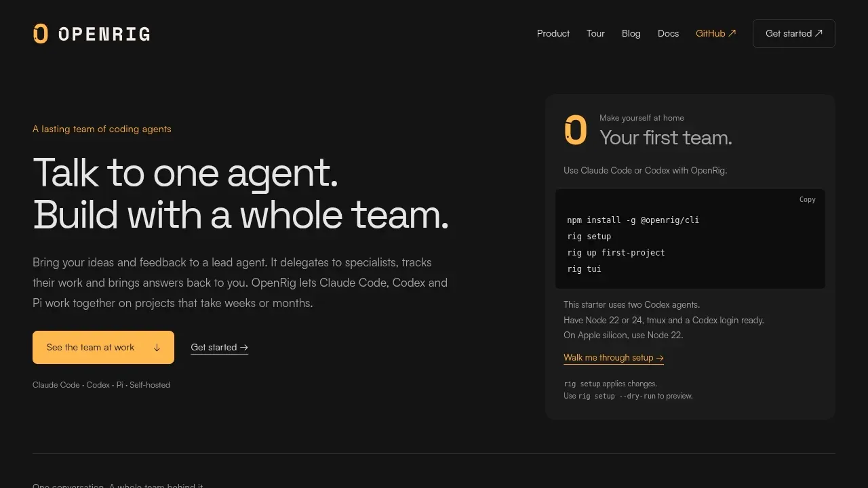Click the Get started button in the header
868x488 pixels.
pos(793,33)
